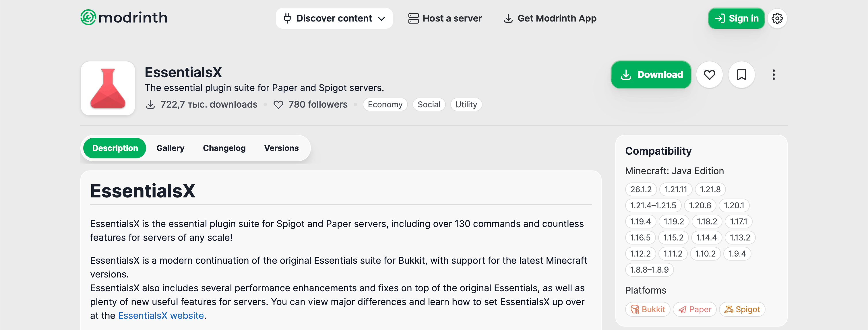Viewport: 868px width, 330px height.
Task: Select version 1.16.5
Action: [640, 237]
